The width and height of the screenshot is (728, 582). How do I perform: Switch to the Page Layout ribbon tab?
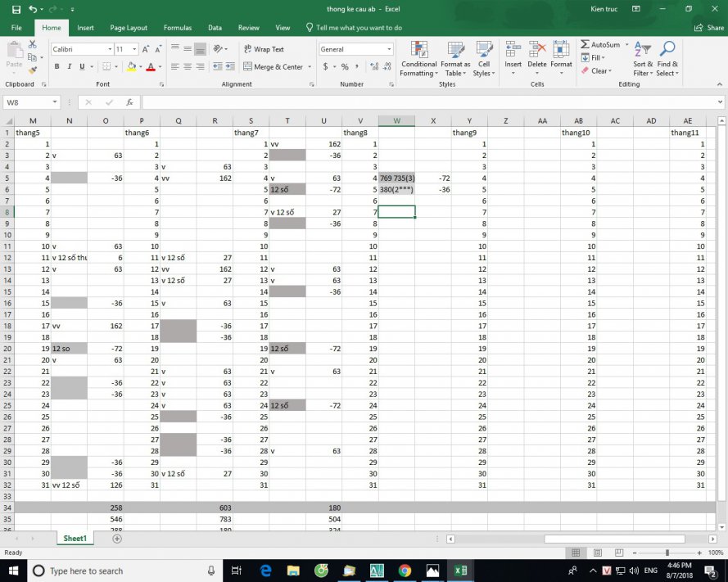129,28
